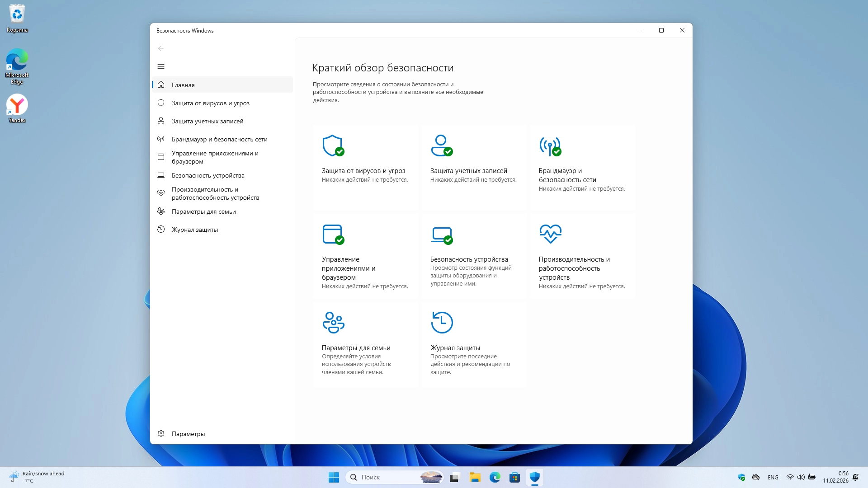The height and width of the screenshot is (488, 868).
Task: Click the back arrow button
Action: [161, 48]
